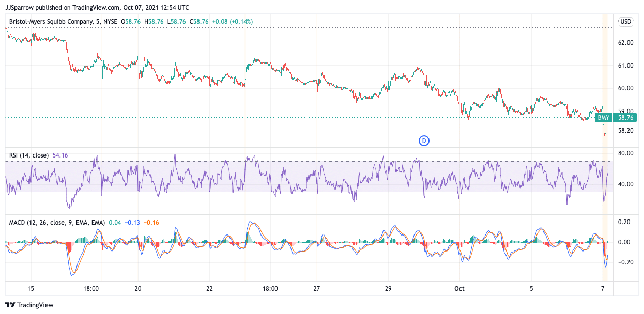This screenshot has width=644, height=314.
Task: Click the open price O58.76 value
Action: click(131, 22)
